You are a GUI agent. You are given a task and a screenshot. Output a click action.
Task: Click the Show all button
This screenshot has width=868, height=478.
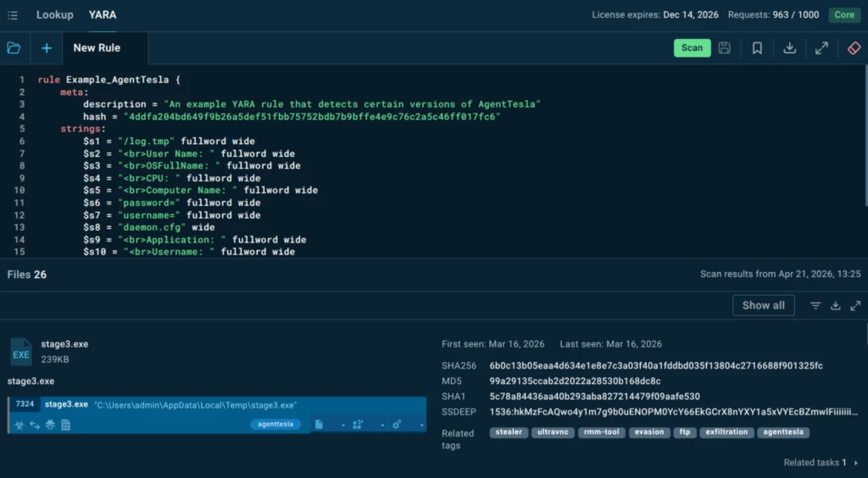pyautogui.click(x=763, y=305)
